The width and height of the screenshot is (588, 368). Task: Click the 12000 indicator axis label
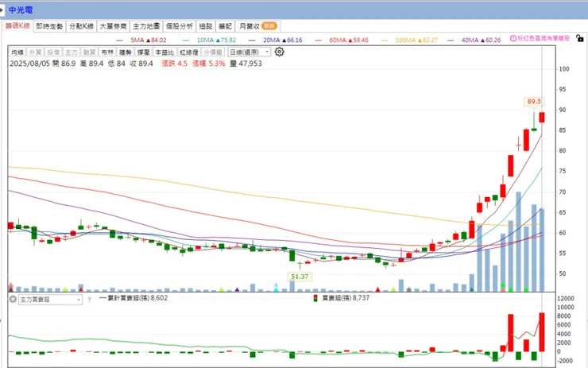566,299
